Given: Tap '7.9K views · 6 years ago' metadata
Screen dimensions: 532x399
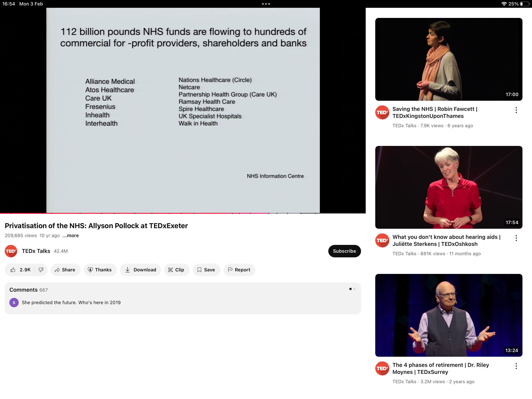Looking at the screenshot, I should 447,126.
